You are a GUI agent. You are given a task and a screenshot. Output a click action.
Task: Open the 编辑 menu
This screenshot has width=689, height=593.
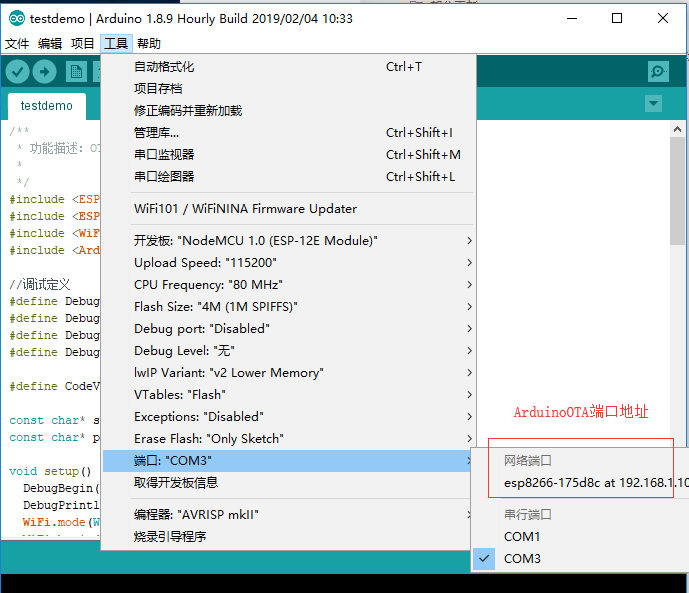pyautogui.click(x=50, y=43)
